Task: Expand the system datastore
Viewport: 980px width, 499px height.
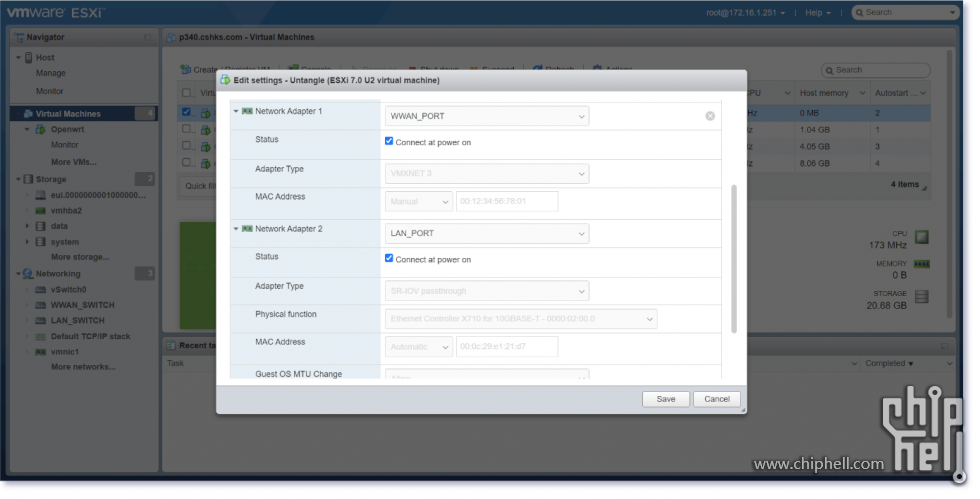Action: click(x=27, y=241)
